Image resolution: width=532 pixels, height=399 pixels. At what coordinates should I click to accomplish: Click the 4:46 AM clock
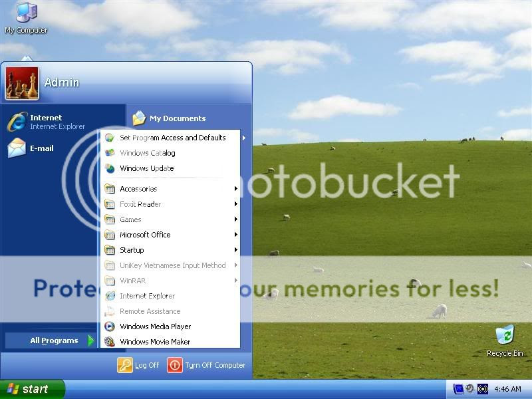click(x=507, y=389)
